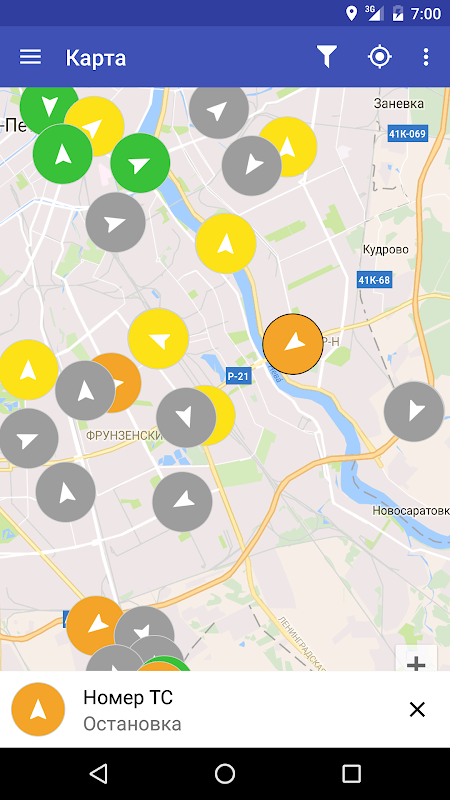450x800 pixels.
Task: Select the gray marker at top center
Action: [219, 111]
